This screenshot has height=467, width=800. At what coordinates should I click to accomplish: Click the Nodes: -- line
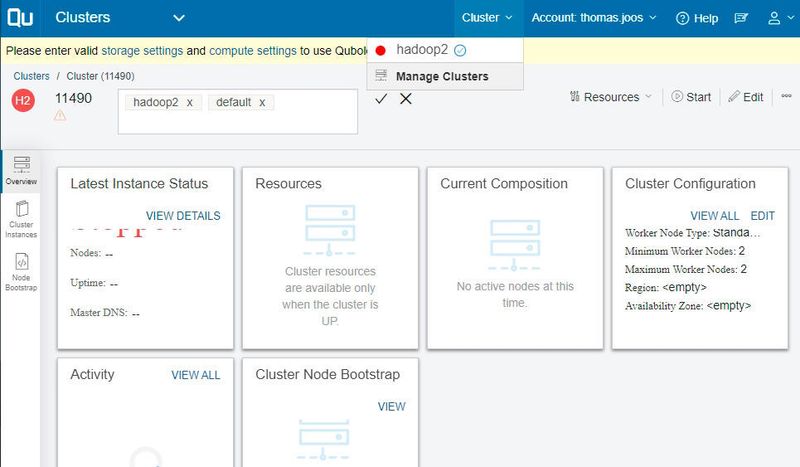point(91,253)
